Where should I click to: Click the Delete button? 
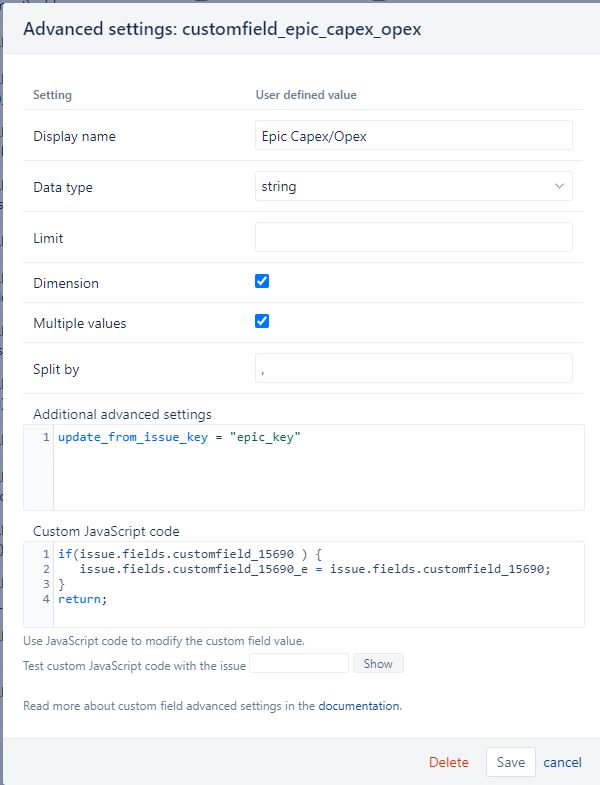coord(449,762)
